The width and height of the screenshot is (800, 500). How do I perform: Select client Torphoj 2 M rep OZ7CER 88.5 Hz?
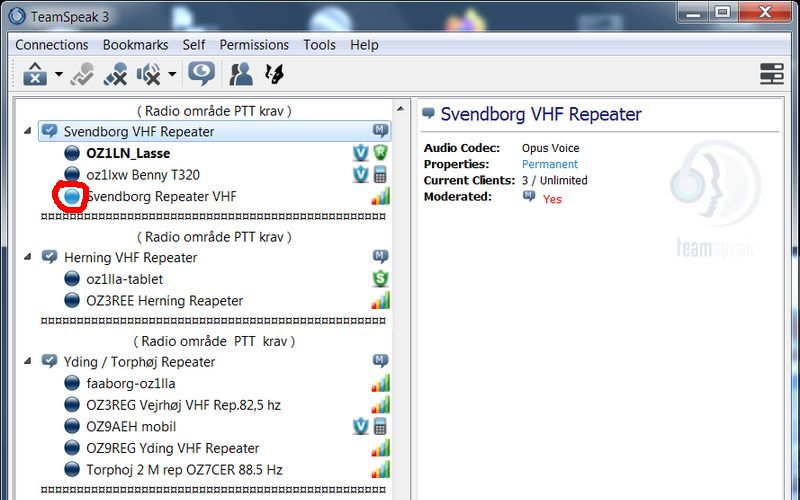click(x=184, y=470)
